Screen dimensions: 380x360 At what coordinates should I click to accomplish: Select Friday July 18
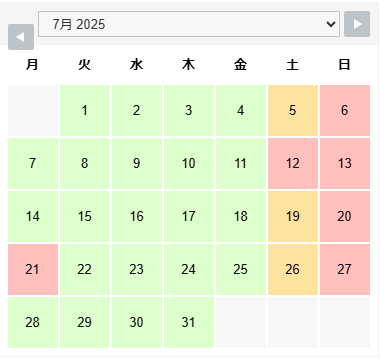(x=241, y=216)
